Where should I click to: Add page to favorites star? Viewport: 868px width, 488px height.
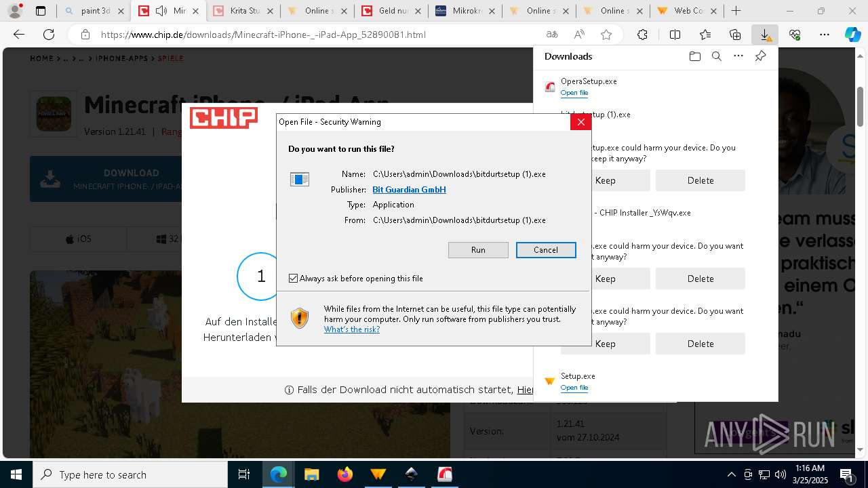click(606, 35)
